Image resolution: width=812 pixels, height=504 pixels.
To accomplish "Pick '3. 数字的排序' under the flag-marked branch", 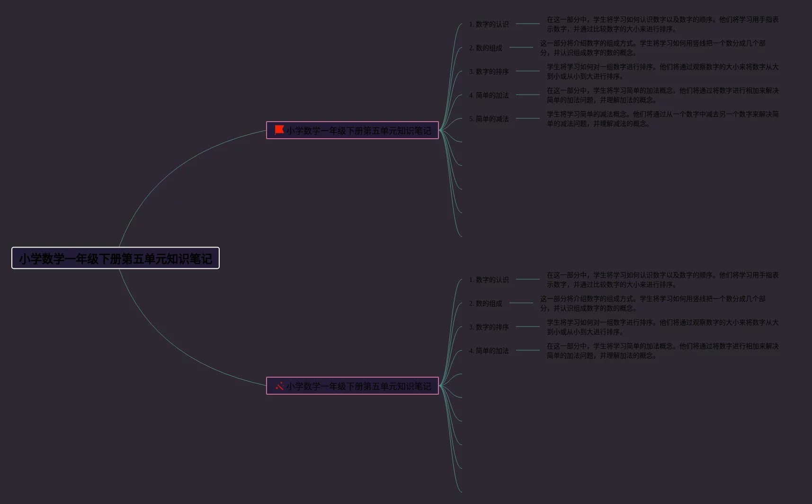I will point(489,71).
